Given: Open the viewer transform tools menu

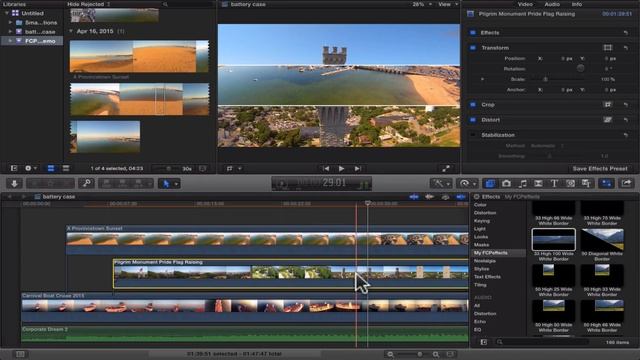Looking at the screenshot, I should tap(234, 168).
